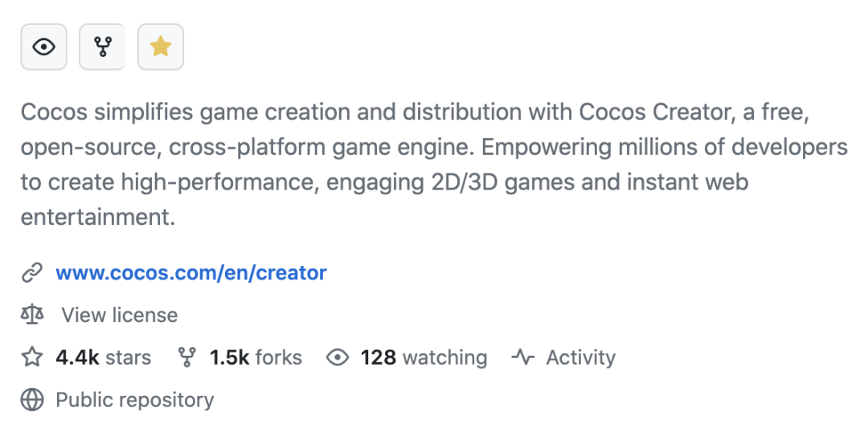Click the balance scale license icon

32,315
